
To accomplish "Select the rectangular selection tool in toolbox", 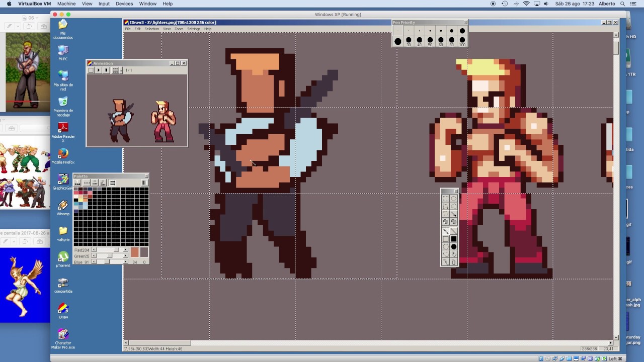I will click(446, 198).
